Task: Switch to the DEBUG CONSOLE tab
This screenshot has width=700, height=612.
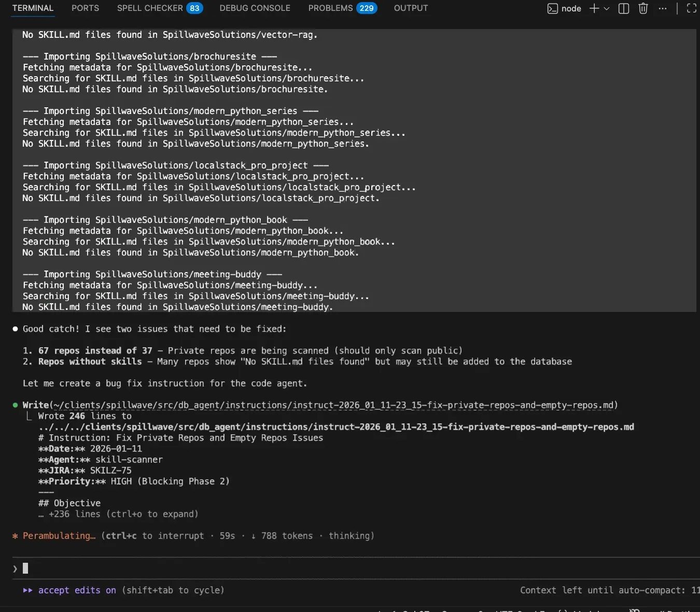Action: click(255, 8)
